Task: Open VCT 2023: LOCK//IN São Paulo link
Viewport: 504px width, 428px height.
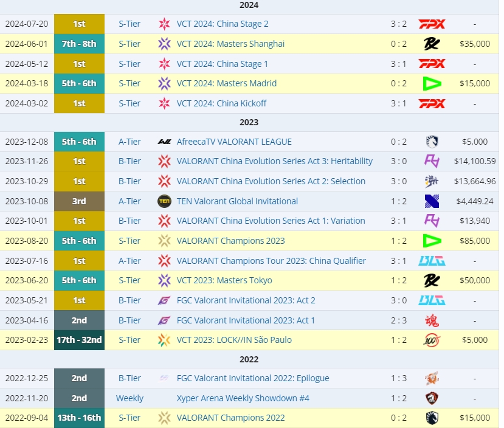Action: [x=234, y=340]
